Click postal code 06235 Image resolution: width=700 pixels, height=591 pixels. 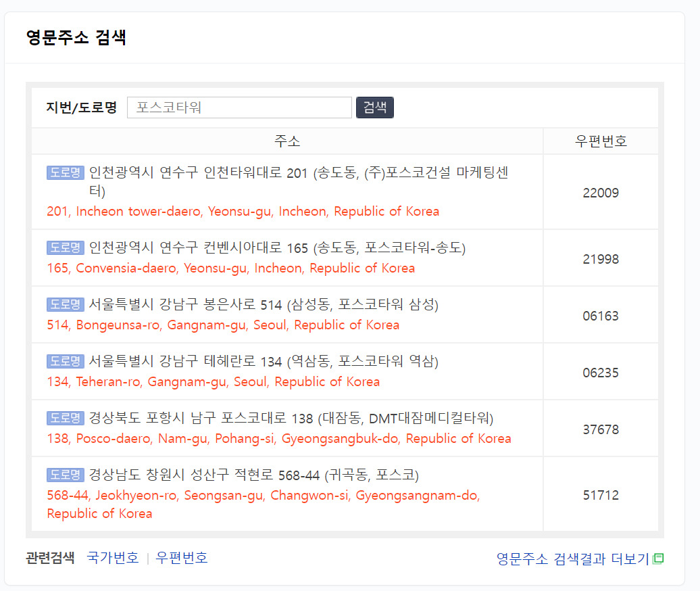[601, 373]
